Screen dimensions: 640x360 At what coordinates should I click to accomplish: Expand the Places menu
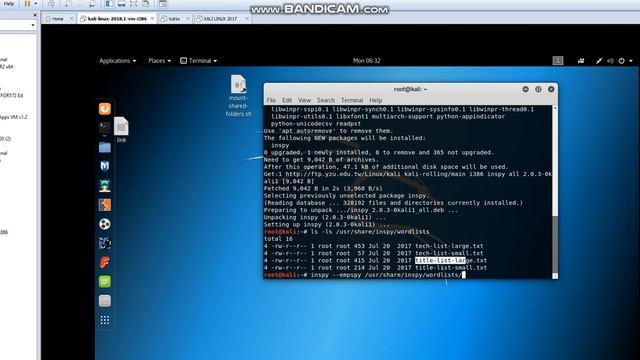click(160, 61)
